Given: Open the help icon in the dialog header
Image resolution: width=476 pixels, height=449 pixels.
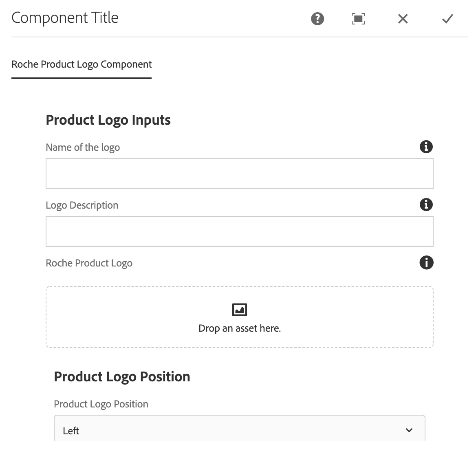Looking at the screenshot, I should [317, 19].
